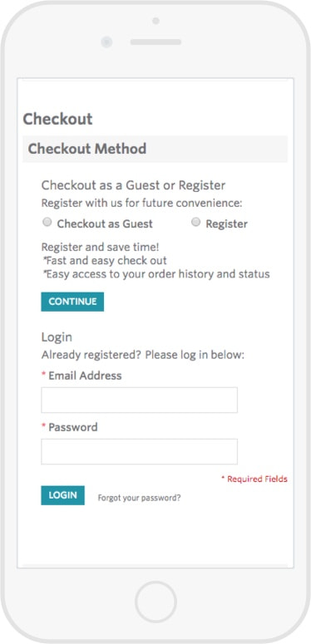This screenshot has height=644, width=311.
Task: Click the 'Register' option label text
Action: click(227, 224)
